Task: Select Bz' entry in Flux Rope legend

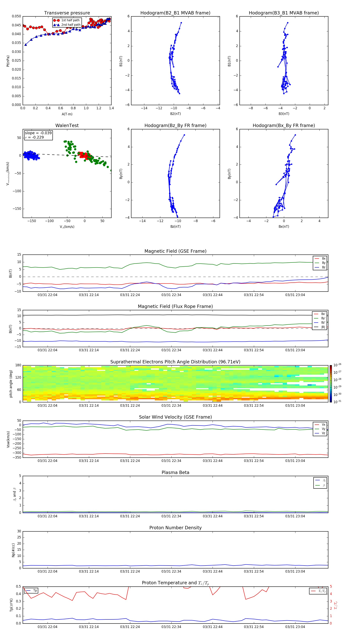Action: [x=320, y=323]
